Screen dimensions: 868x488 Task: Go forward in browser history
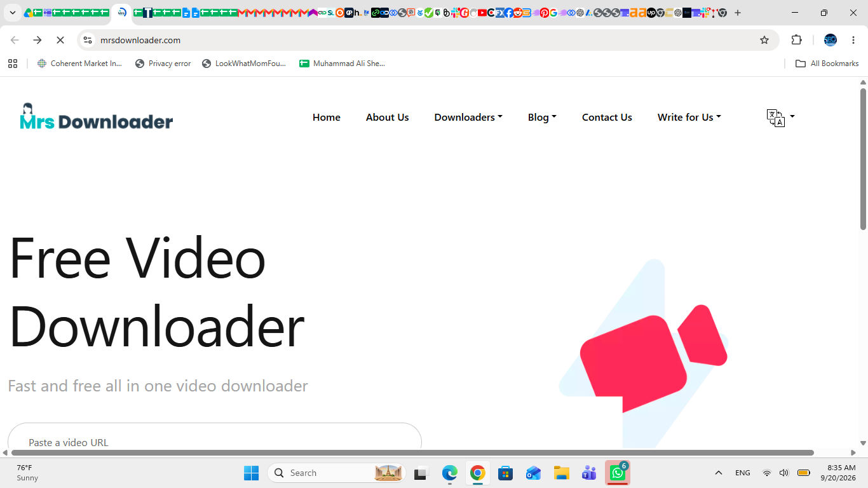pyautogui.click(x=37, y=40)
